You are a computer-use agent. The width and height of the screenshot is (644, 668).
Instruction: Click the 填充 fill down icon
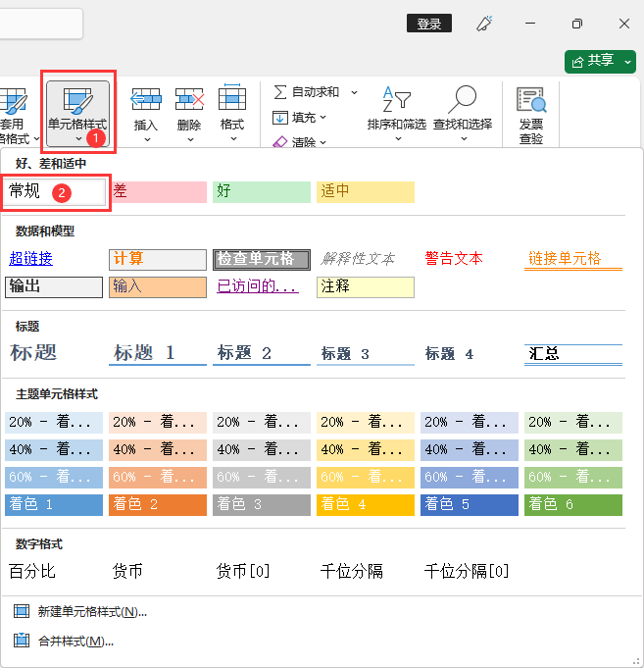(x=279, y=117)
